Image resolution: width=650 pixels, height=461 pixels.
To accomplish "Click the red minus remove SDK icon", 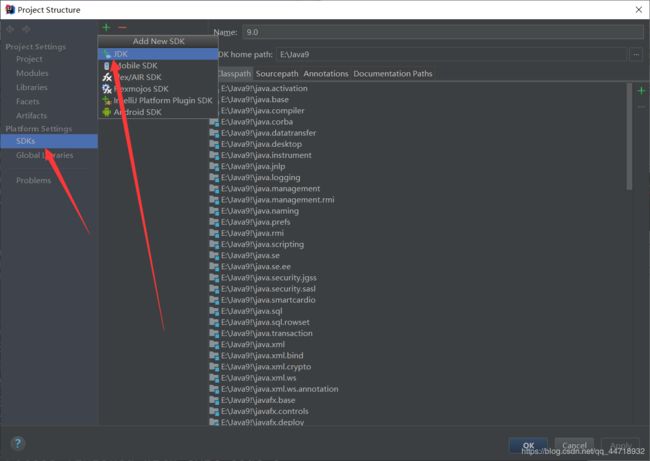I will tap(122, 27).
